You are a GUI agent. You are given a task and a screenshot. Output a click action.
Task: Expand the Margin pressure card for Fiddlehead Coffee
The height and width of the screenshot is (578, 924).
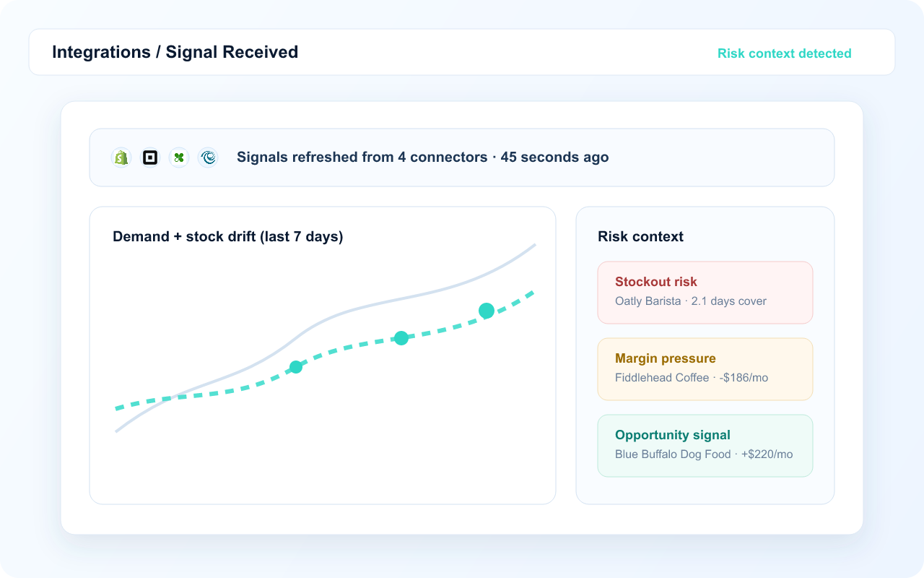tap(705, 368)
